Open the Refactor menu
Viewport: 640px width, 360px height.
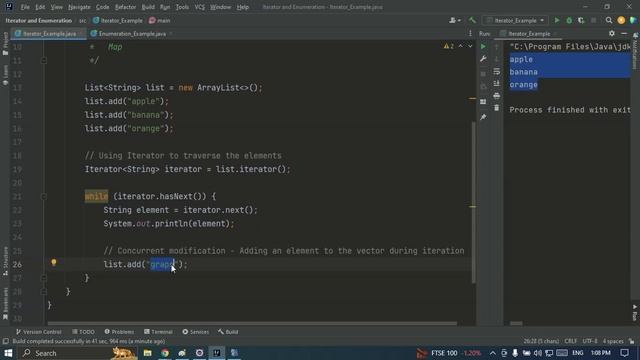click(125, 7)
